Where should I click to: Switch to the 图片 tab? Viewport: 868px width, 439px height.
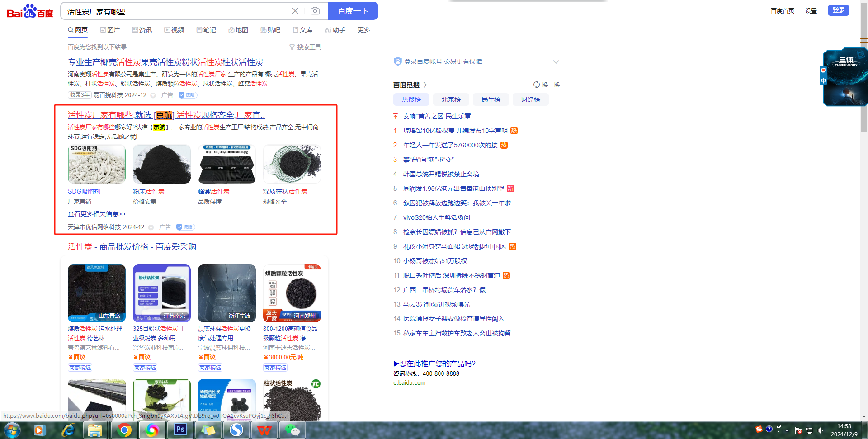point(110,30)
